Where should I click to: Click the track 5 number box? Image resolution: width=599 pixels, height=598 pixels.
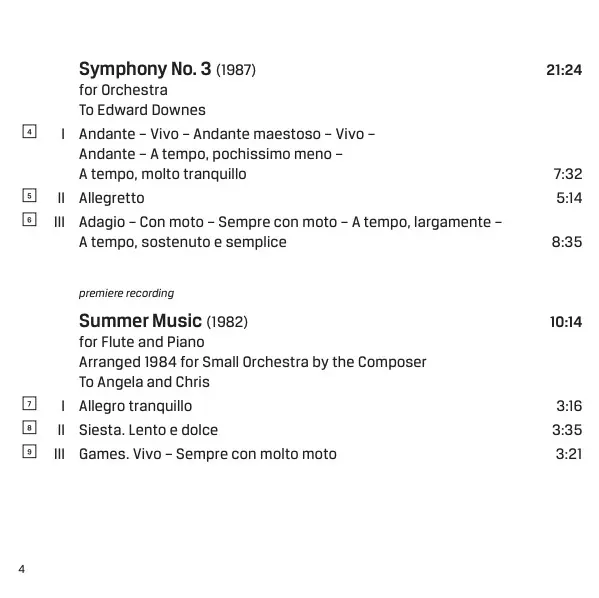click(x=29, y=195)
